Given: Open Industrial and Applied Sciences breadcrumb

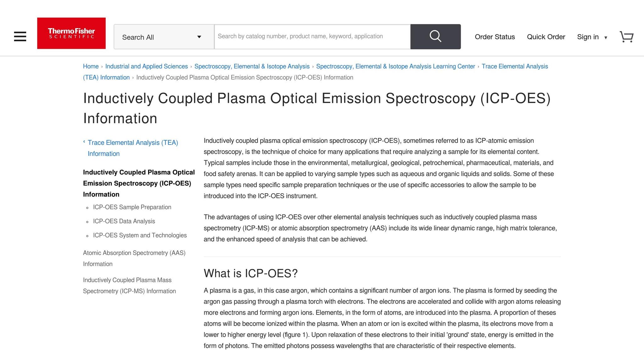Looking at the screenshot, I should pyautogui.click(x=146, y=66).
